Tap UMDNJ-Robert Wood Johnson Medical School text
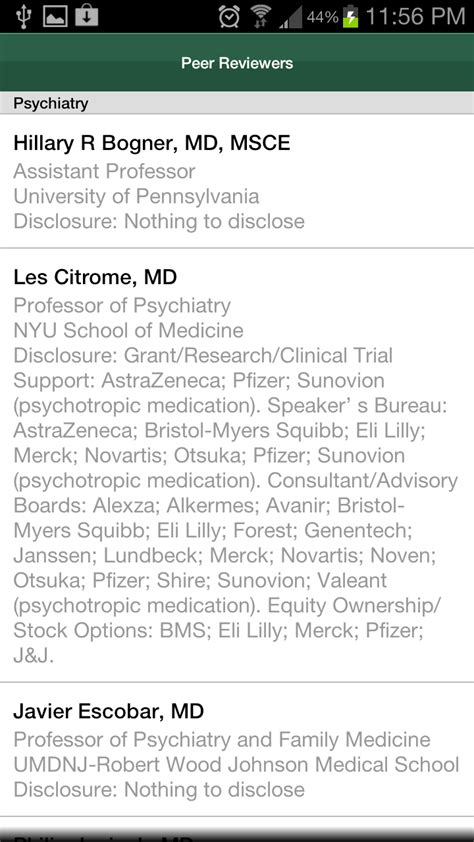This screenshot has height=842, width=474. click(236, 765)
